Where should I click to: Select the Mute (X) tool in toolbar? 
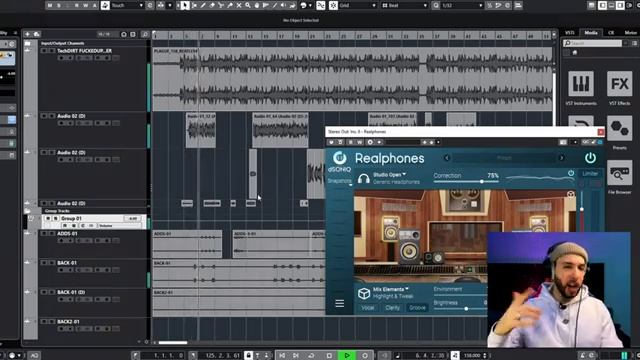pyautogui.click(x=239, y=5)
